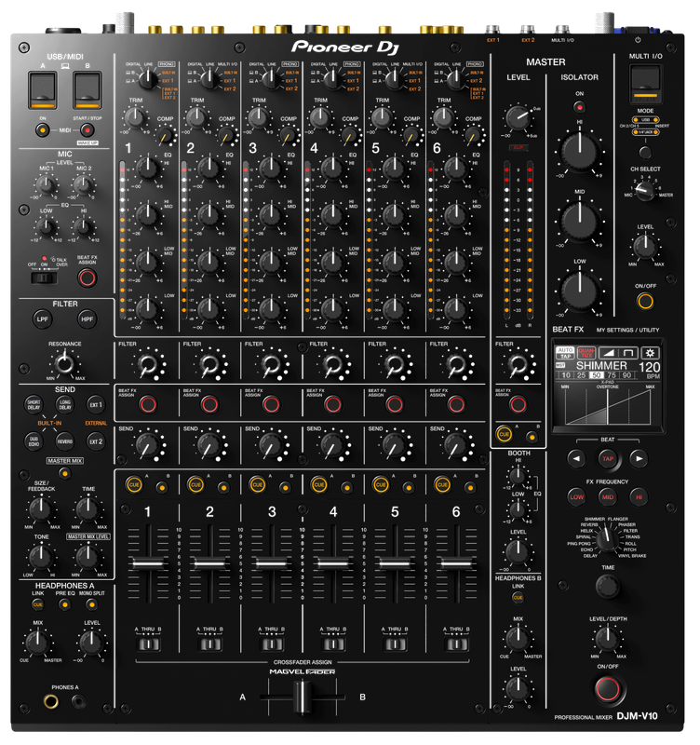Enable master BEAT FX ASSIGN button
Viewport: 700px width, 745px height.
coord(518,404)
